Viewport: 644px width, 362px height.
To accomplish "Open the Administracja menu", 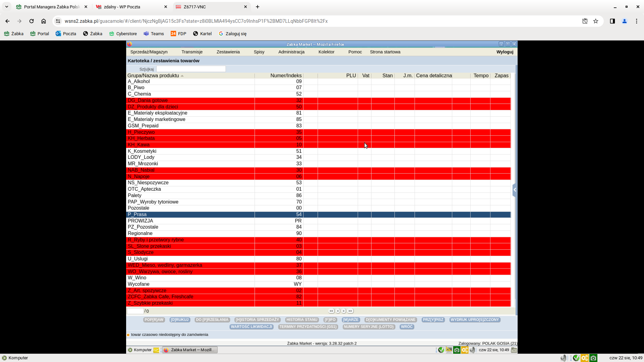I will coord(291,52).
